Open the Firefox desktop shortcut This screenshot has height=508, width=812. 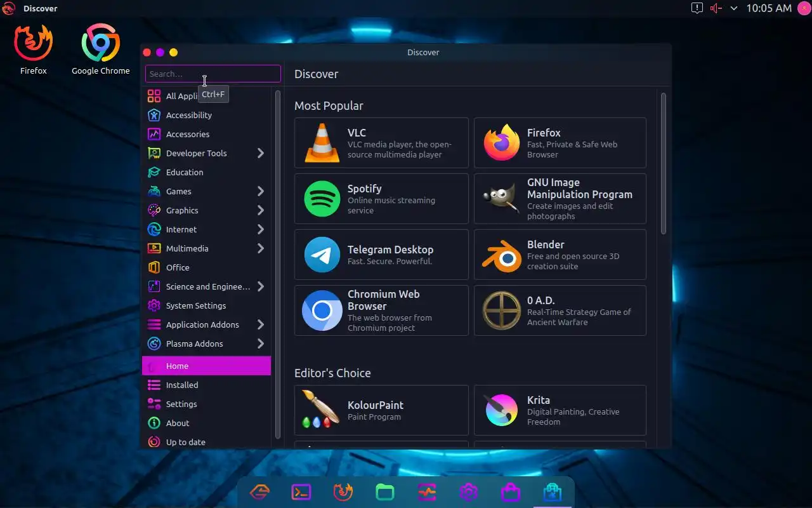pyautogui.click(x=34, y=50)
